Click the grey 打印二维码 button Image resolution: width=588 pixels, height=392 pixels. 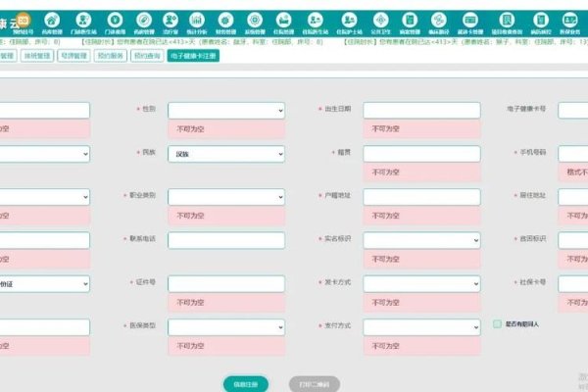pyautogui.click(x=315, y=384)
